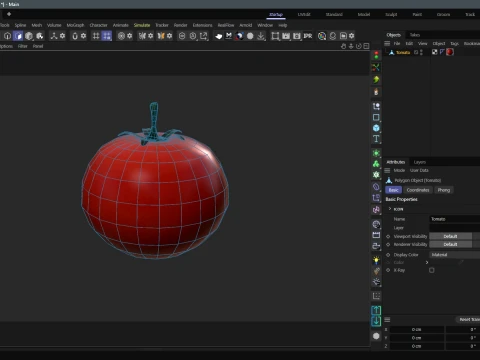The width and height of the screenshot is (480, 360).
Task: Click the globe environment icon in palette
Action: tap(376, 224)
